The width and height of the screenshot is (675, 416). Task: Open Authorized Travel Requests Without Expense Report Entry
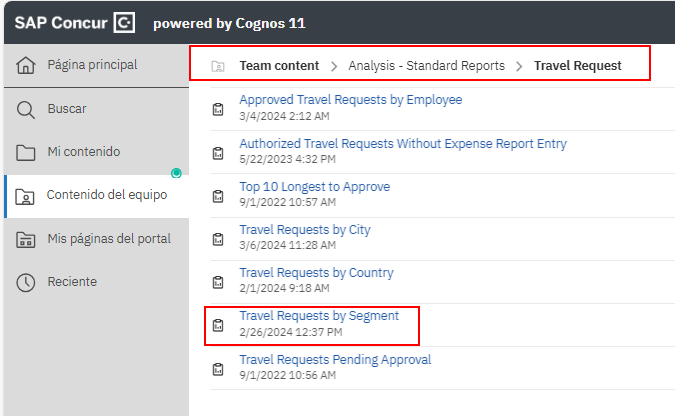pyautogui.click(x=403, y=143)
